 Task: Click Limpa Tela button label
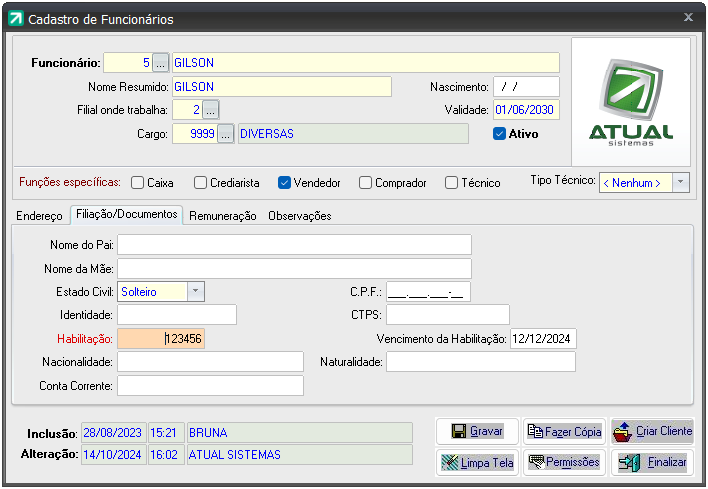point(487,463)
